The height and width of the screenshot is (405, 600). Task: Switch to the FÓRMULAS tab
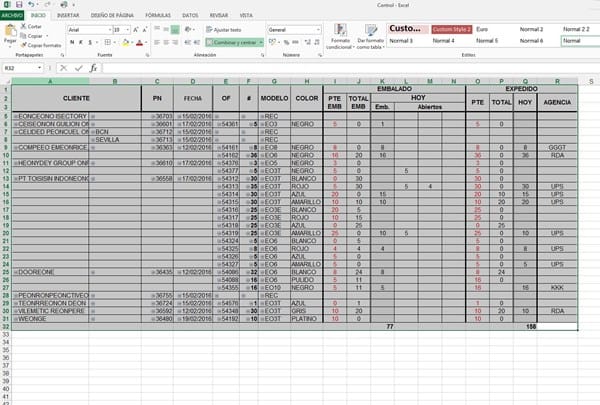coord(158,15)
